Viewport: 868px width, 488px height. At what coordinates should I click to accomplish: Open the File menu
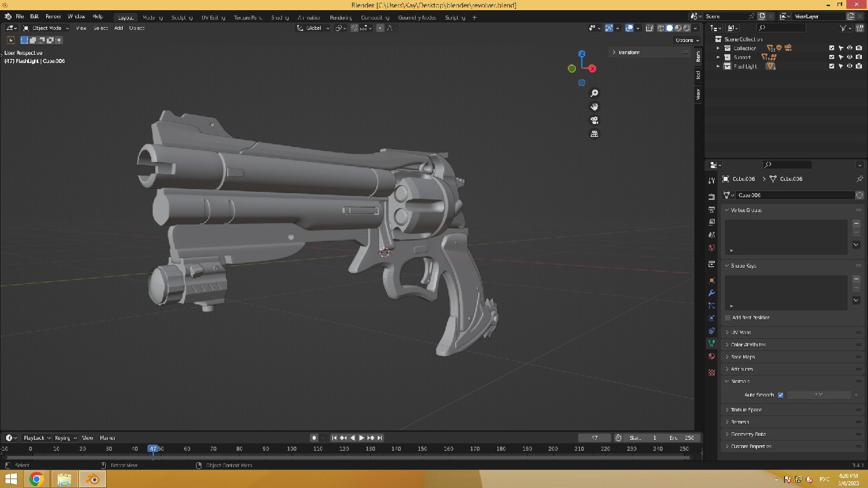click(x=20, y=16)
